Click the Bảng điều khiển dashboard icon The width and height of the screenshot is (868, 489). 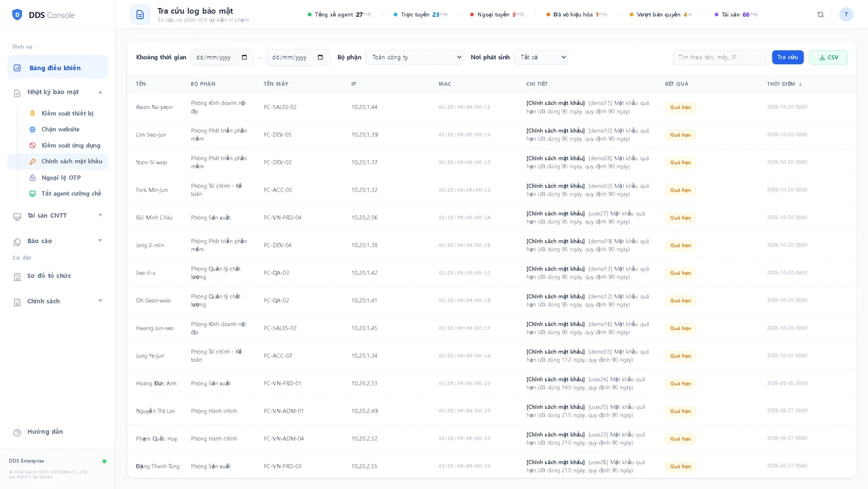pyautogui.click(x=17, y=68)
